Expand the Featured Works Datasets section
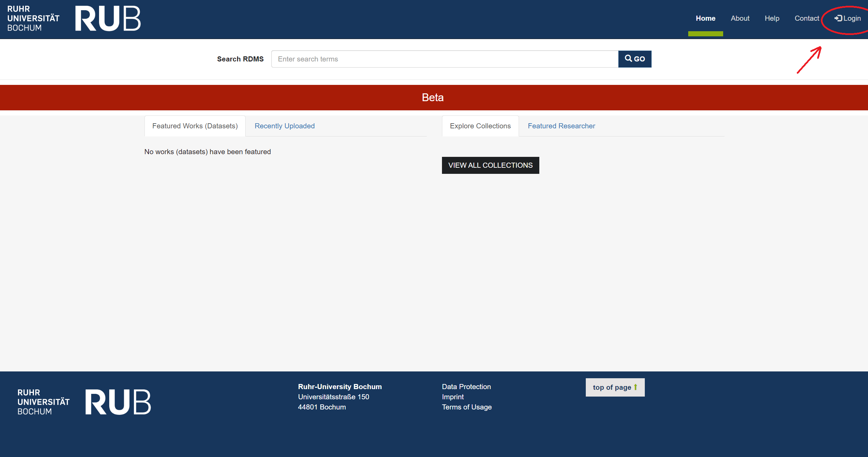Image resolution: width=868 pixels, height=457 pixels. coord(195,126)
